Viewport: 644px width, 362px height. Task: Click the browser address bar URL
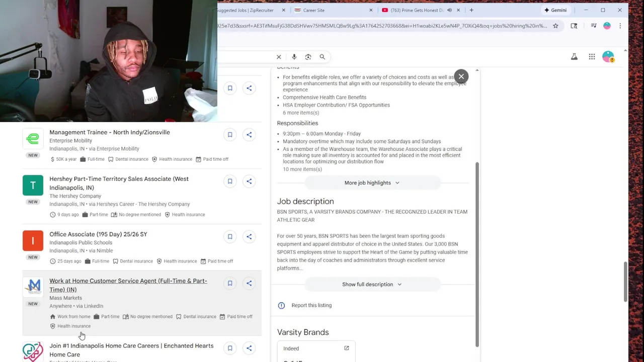pyautogui.click(x=382, y=26)
